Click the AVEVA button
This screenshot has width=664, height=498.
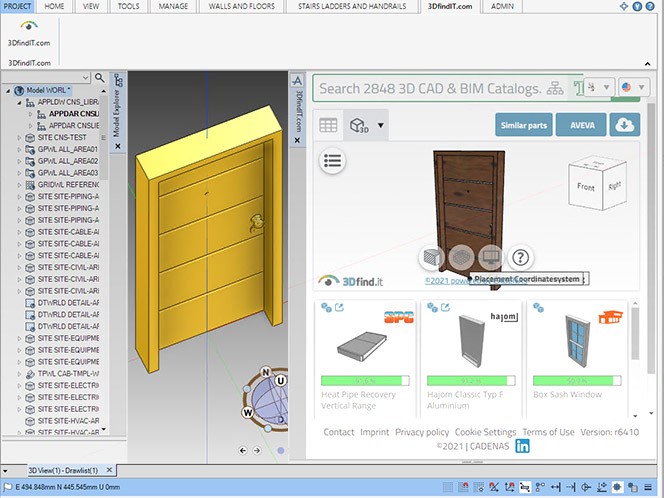click(582, 125)
